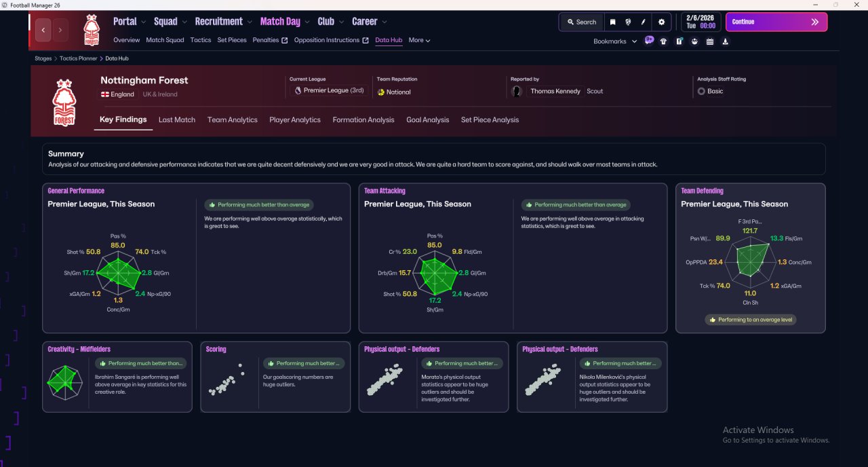Click the download tray icon in bookmarks bar

click(726, 41)
